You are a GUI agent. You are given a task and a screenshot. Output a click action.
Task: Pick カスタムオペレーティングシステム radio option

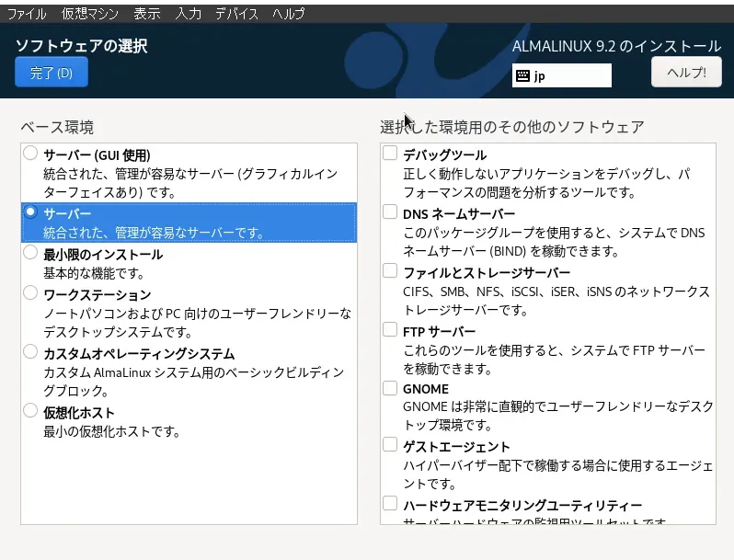[x=31, y=352]
